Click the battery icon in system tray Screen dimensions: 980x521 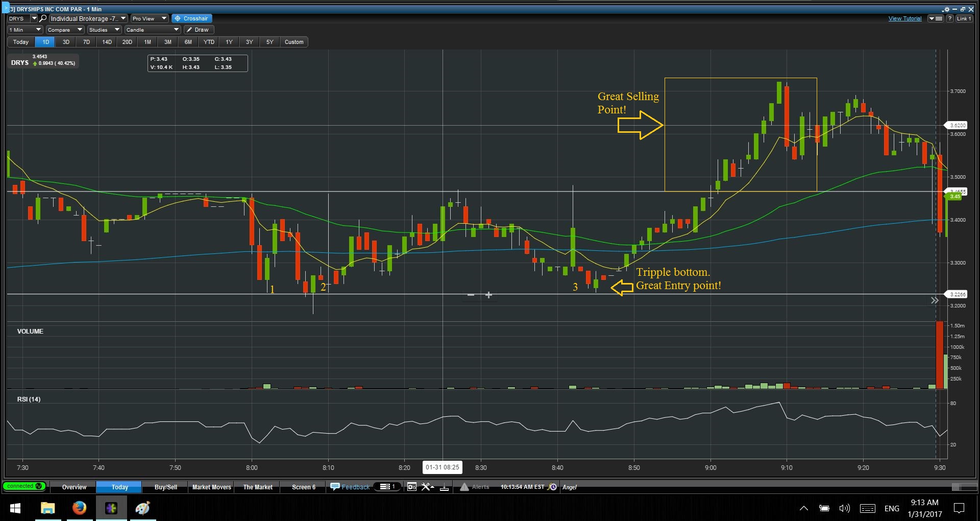click(x=824, y=508)
